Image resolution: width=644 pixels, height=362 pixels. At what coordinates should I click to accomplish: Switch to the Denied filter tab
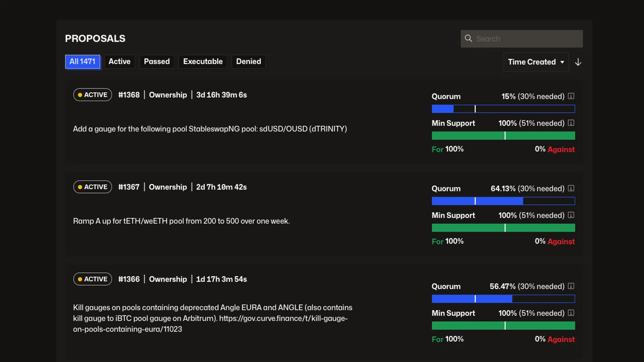point(248,62)
